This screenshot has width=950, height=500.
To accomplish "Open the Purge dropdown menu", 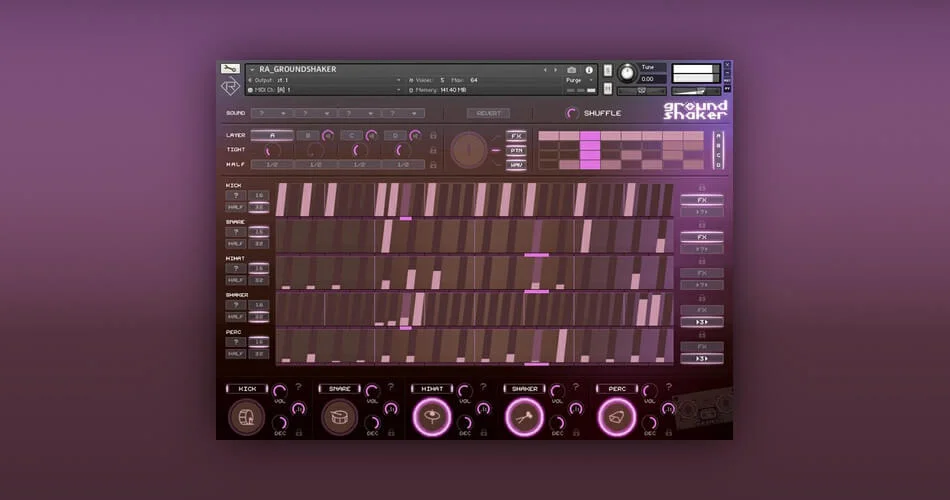I will (x=578, y=80).
